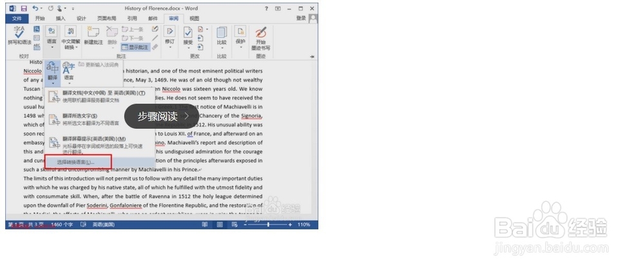Click previous change icon in 更改 group
The height and width of the screenshot is (270, 644).
(x=200, y=38)
